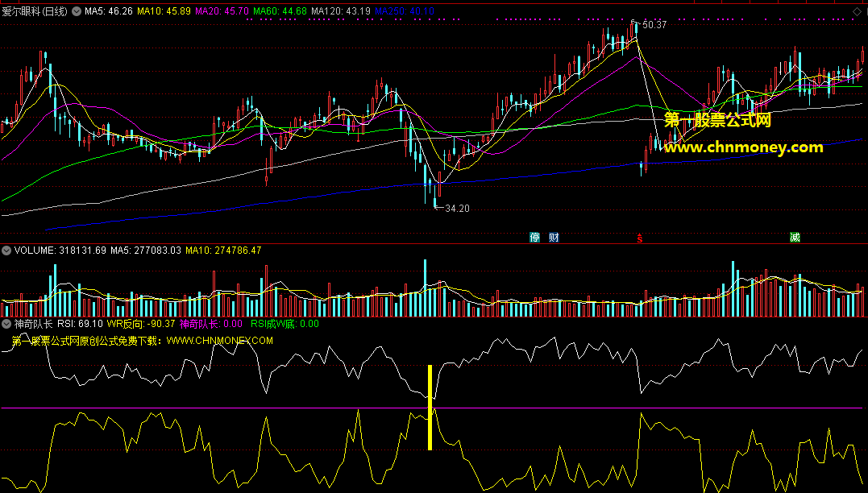
Task: Click the yellow vertical signal bar
Action: [x=430, y=408]
